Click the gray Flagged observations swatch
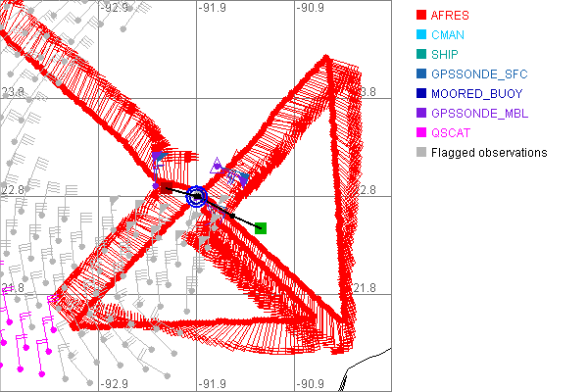Image resolution: width=588 pixels, height=392 pixels. 421,153
